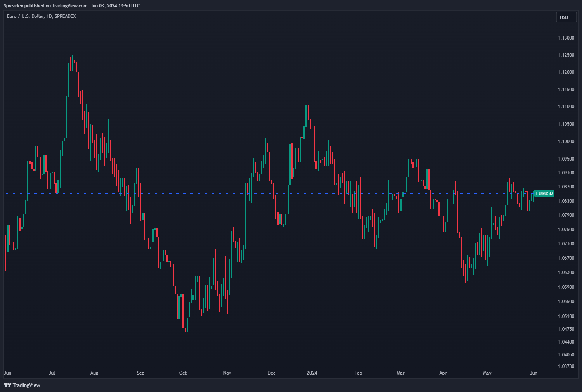Select the Feb marker on time axis
This screenshot has width=582, height=392.
(x=358, y=373)
